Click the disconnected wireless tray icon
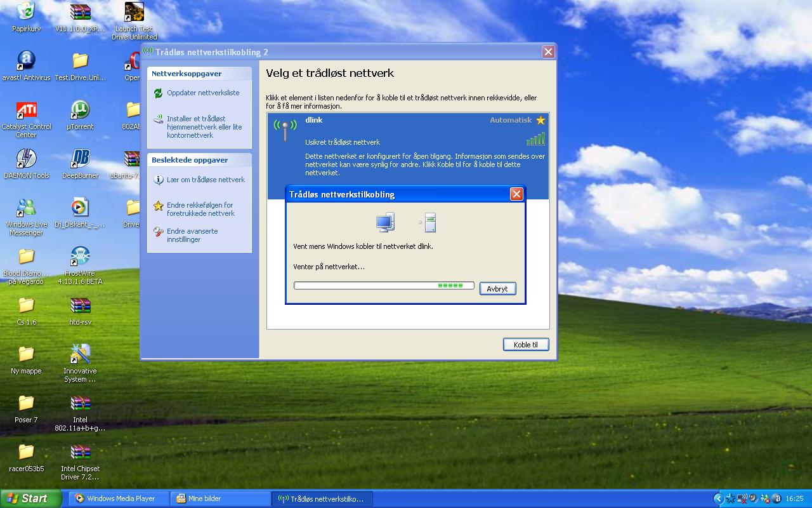Screen dimensions: 812x508 (742, 498)
